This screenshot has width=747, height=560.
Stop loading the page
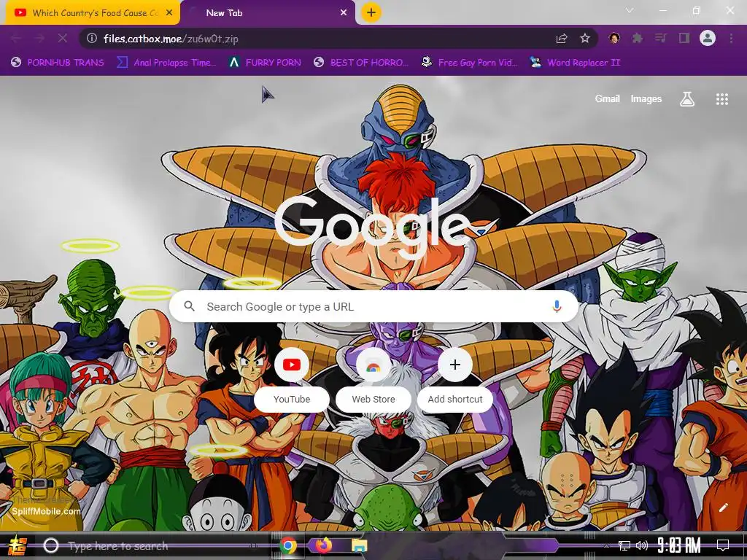point(63,38)
